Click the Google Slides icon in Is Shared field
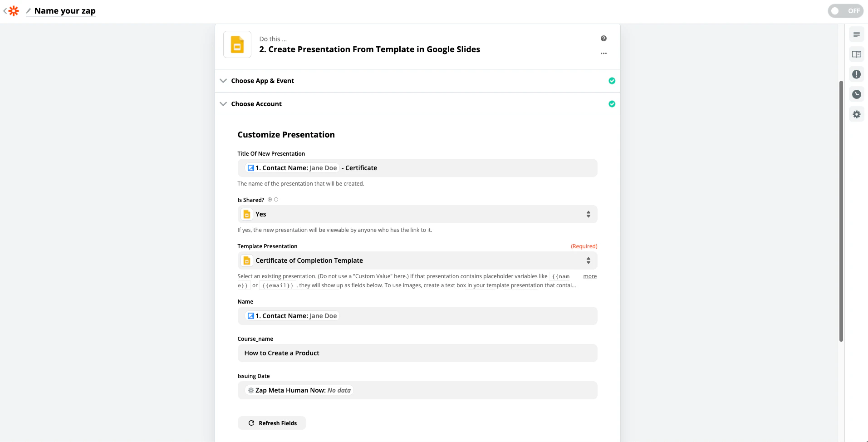The height and width of the screenshot is (442, 868). (247, 214)
